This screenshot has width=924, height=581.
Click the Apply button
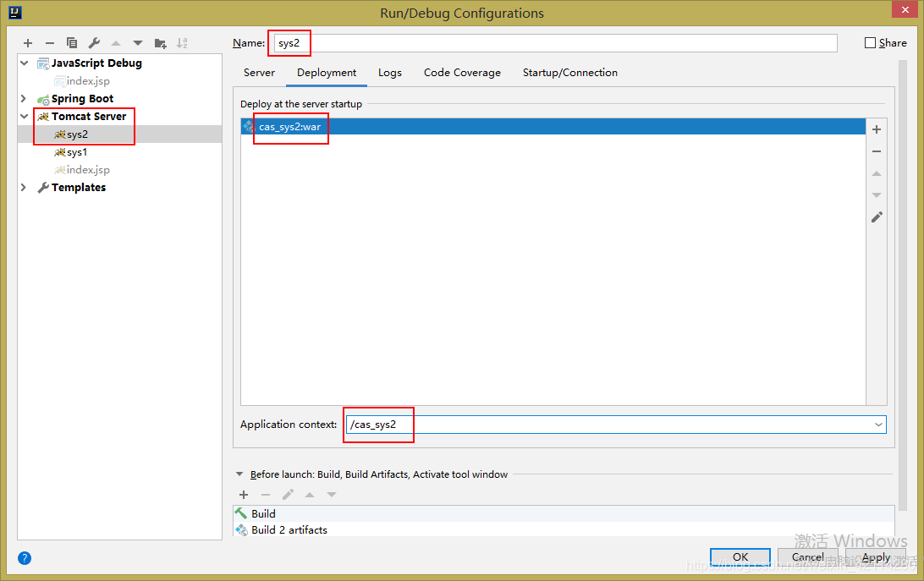coord(876,556)
